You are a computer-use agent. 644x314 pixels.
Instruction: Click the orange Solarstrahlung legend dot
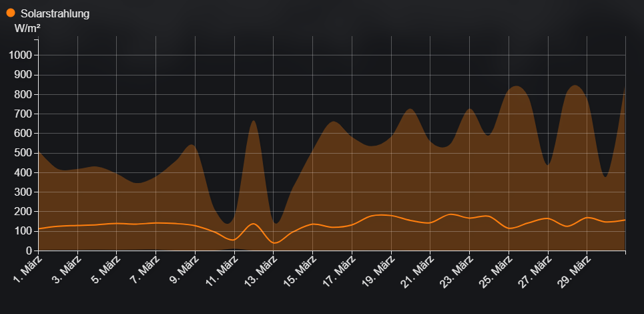coord(11,13)
